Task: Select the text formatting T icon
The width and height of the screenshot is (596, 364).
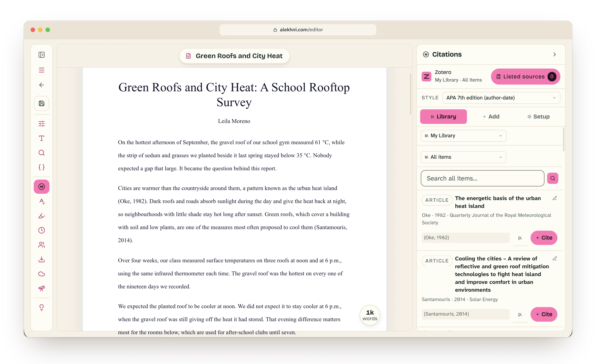Action: pyautogui.click(x=42, y=138)
